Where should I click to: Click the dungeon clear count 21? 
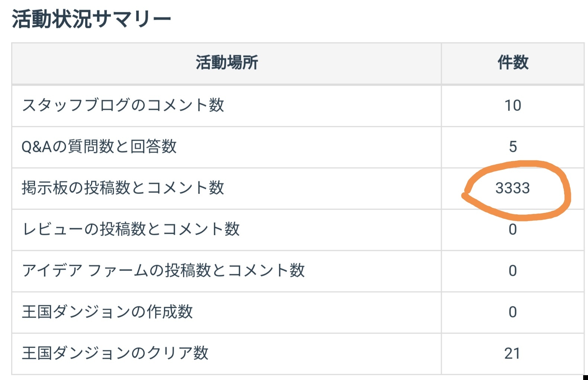(512, 353)
